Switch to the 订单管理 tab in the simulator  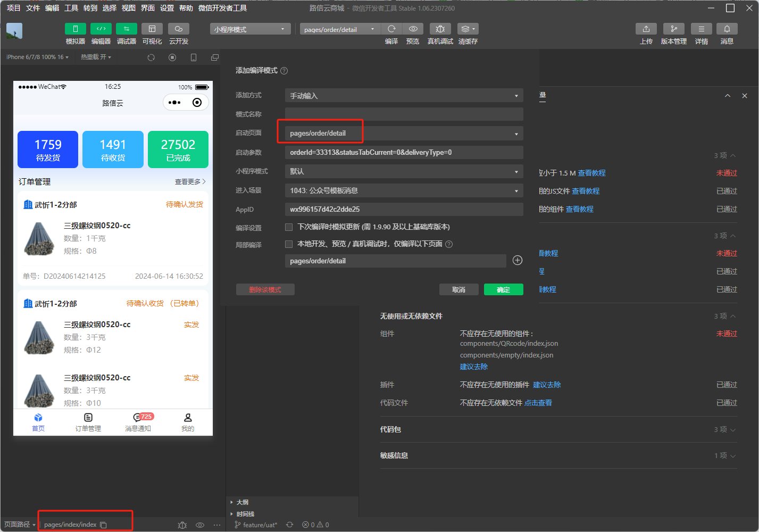88,422
